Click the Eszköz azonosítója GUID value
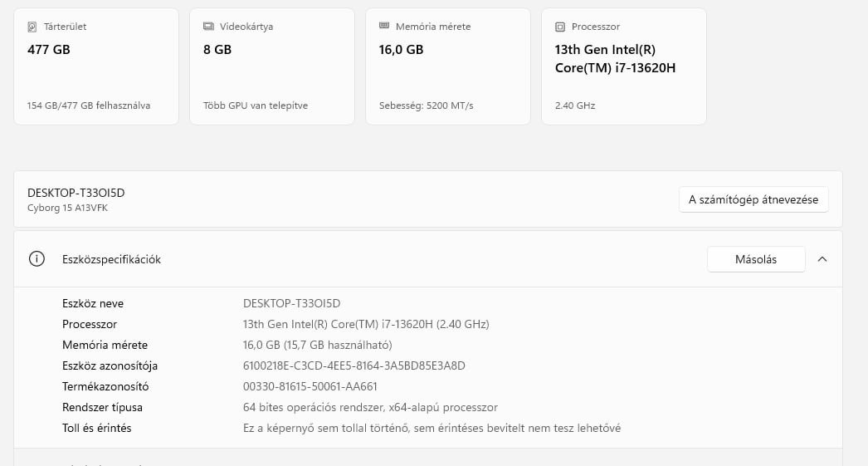Screen dimensions: 868x466 pos(354,365)
